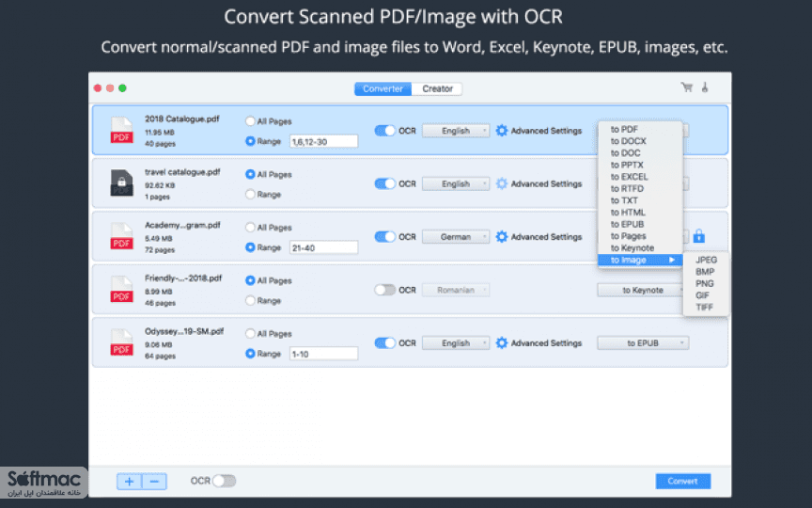
Task: Open English language dropdown for 2018 Catalogue.pdf
Action: tap(456, 131)
